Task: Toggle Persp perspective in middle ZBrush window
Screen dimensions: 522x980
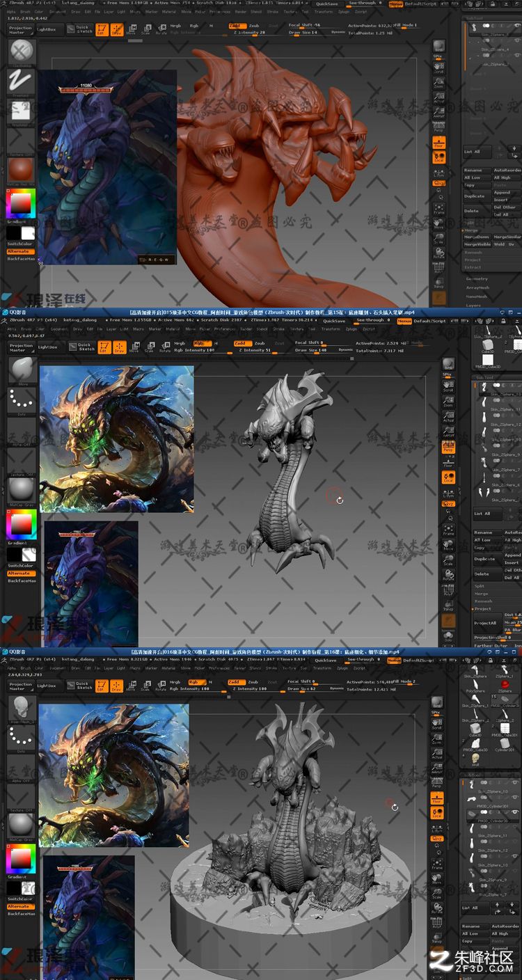Action: point(448,447)
